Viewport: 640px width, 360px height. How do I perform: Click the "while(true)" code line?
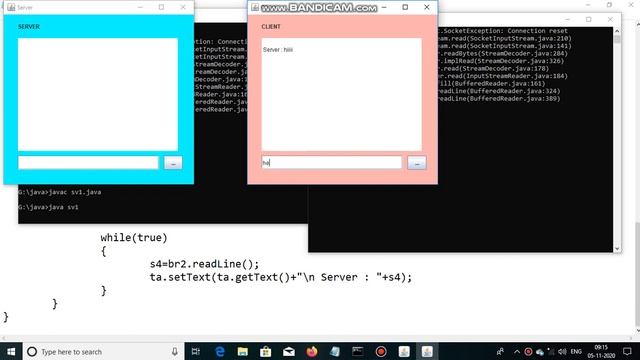[x=134, y=238]
